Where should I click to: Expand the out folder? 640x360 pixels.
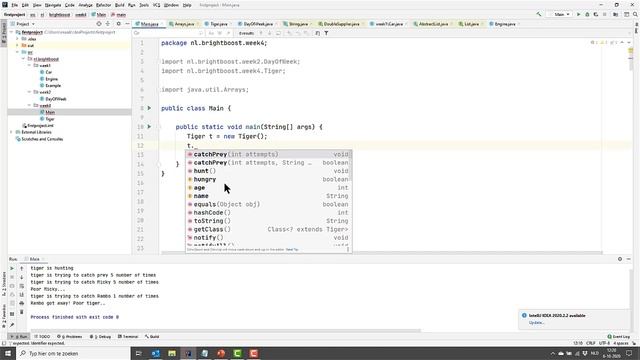coord(18,46)
